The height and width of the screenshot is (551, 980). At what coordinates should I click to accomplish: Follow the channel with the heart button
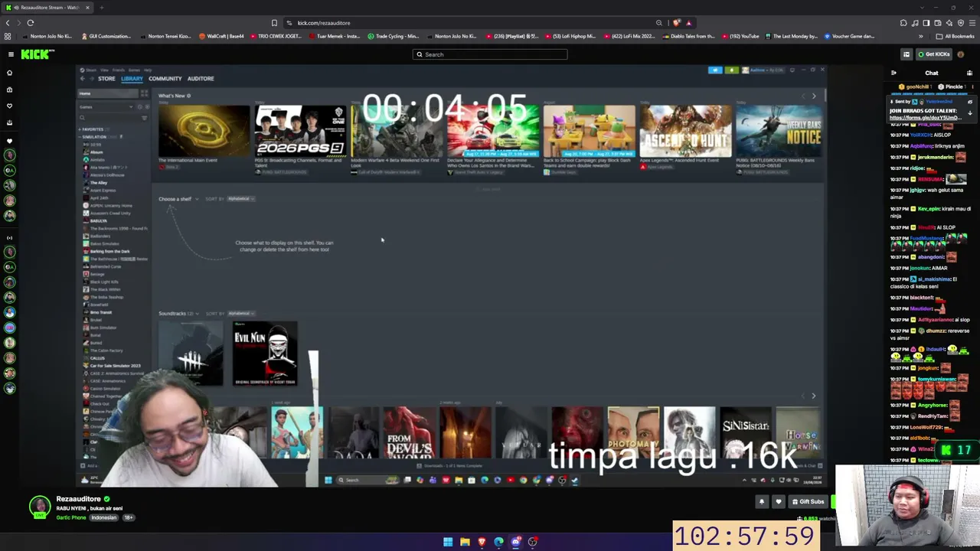779,502
